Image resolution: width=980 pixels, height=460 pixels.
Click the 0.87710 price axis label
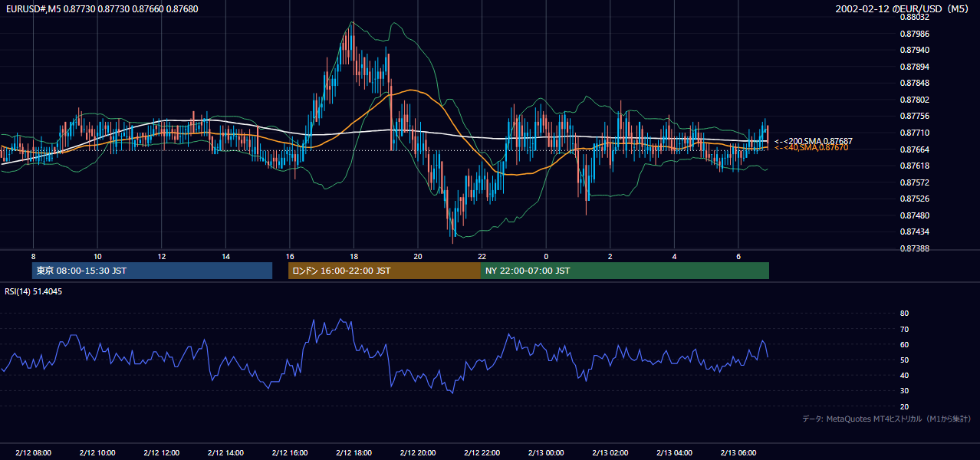(915, 133)
